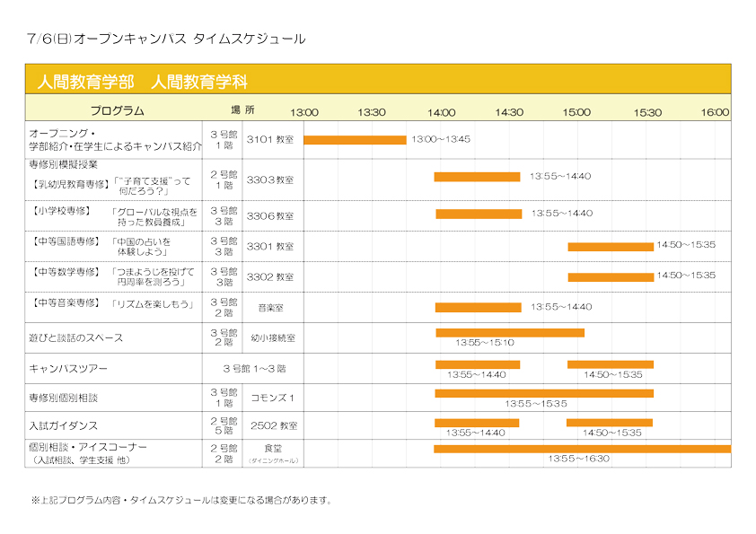Click the "13:55~15:10" time label
756x534 pixels.
tap(485, 343)
